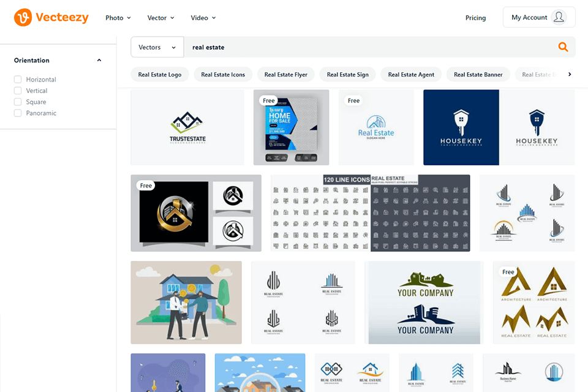Select the Real Estate Icons chip

[223, 74]
